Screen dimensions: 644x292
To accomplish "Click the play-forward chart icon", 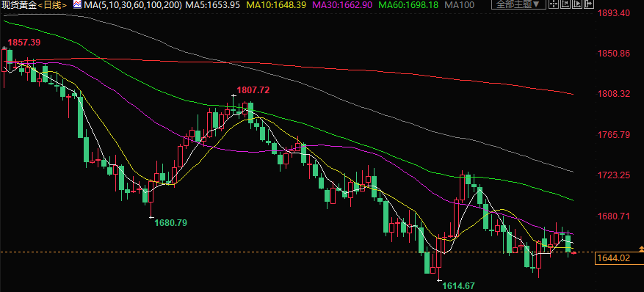I will coord(577,4).
